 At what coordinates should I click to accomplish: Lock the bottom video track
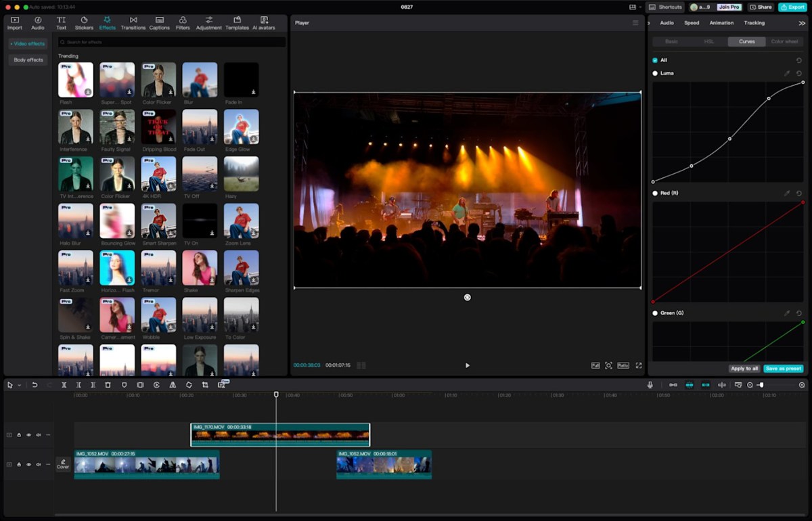point(19,464)
